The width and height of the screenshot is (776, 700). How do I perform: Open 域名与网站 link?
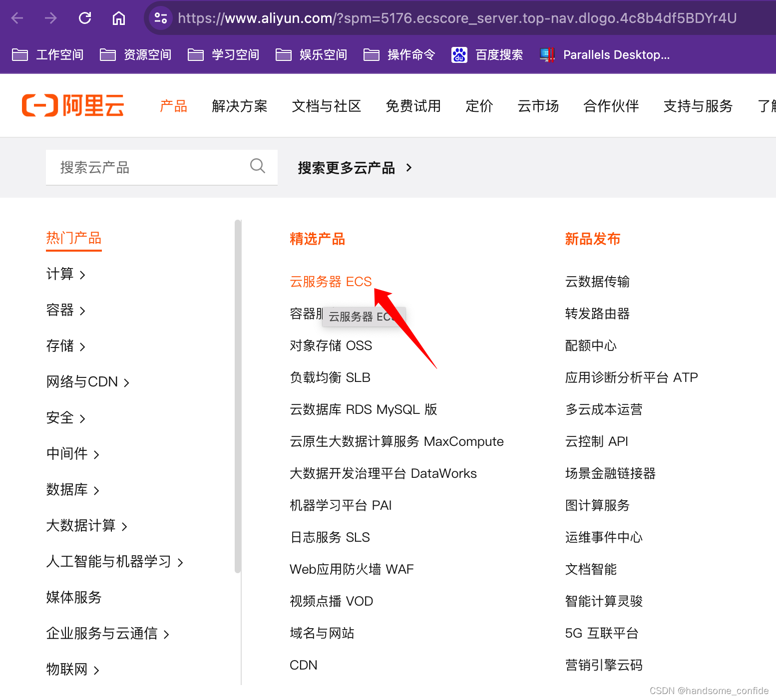pos(322,633)
